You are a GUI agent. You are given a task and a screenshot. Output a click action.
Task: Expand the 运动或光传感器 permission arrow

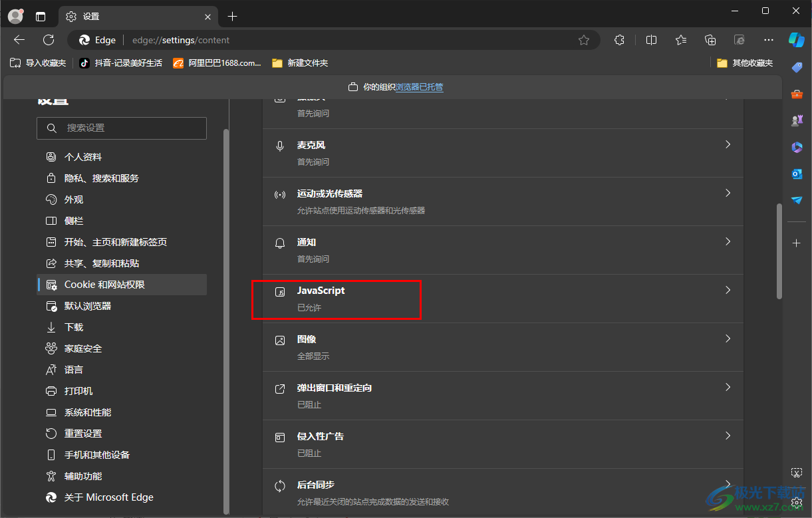728,193
